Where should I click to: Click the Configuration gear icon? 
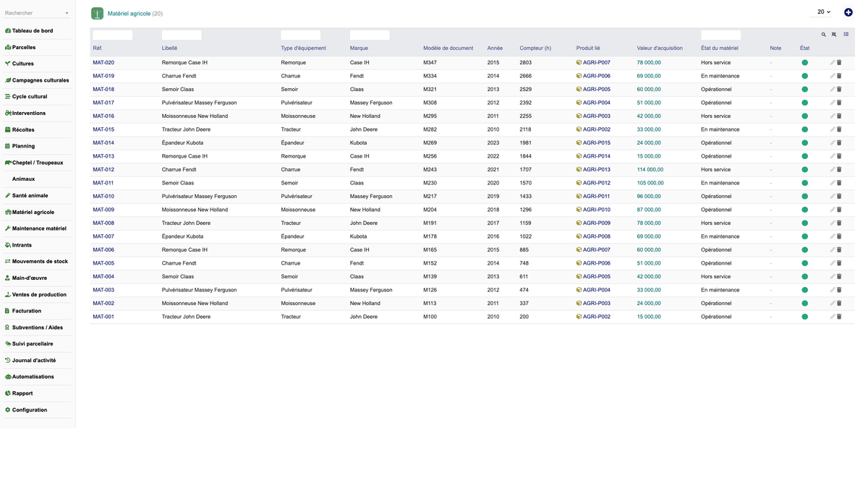8,410
